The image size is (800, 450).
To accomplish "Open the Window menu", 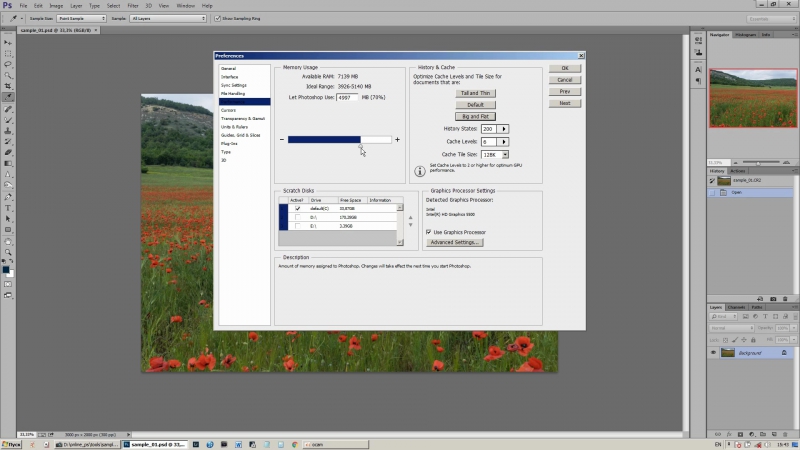I will (185, 6).
